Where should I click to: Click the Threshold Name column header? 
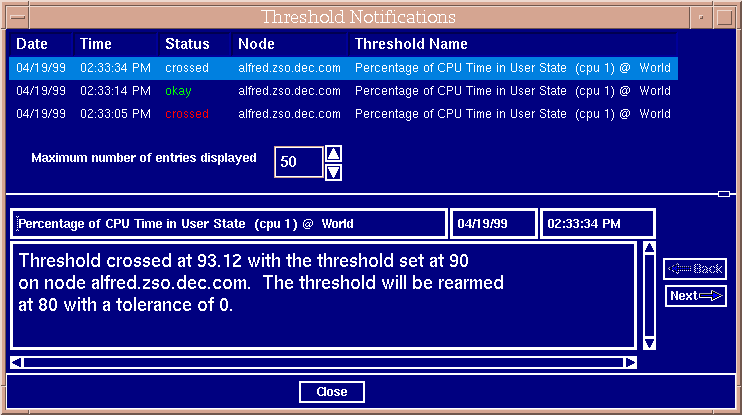tap(411, 44)
